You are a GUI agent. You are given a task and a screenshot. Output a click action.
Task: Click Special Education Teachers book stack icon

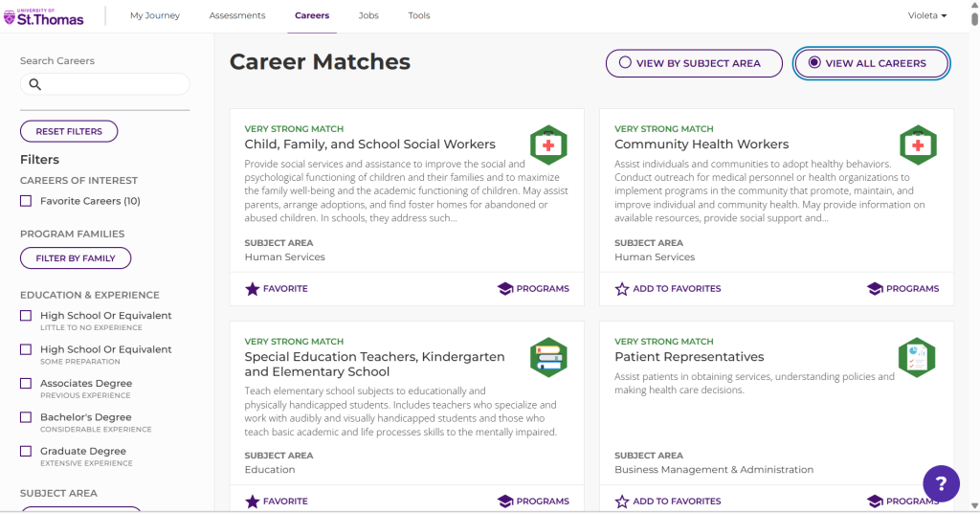[x=548, y=357]
